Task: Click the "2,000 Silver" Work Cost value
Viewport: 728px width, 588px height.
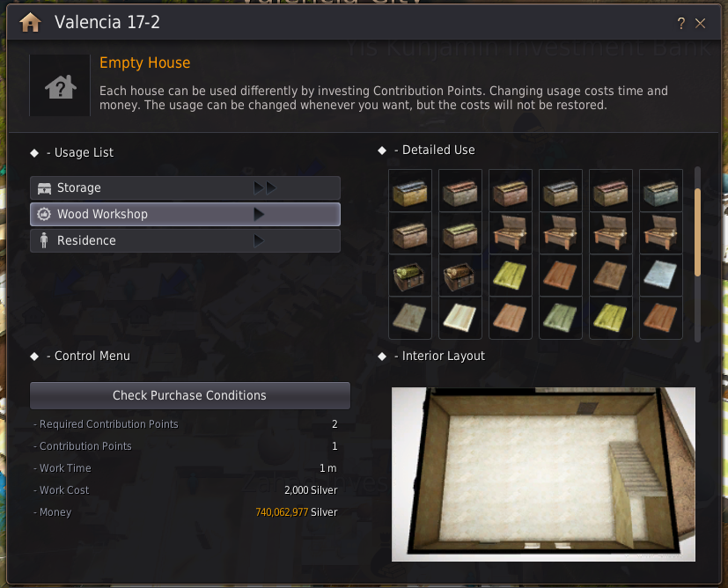Action: point(311,490)
